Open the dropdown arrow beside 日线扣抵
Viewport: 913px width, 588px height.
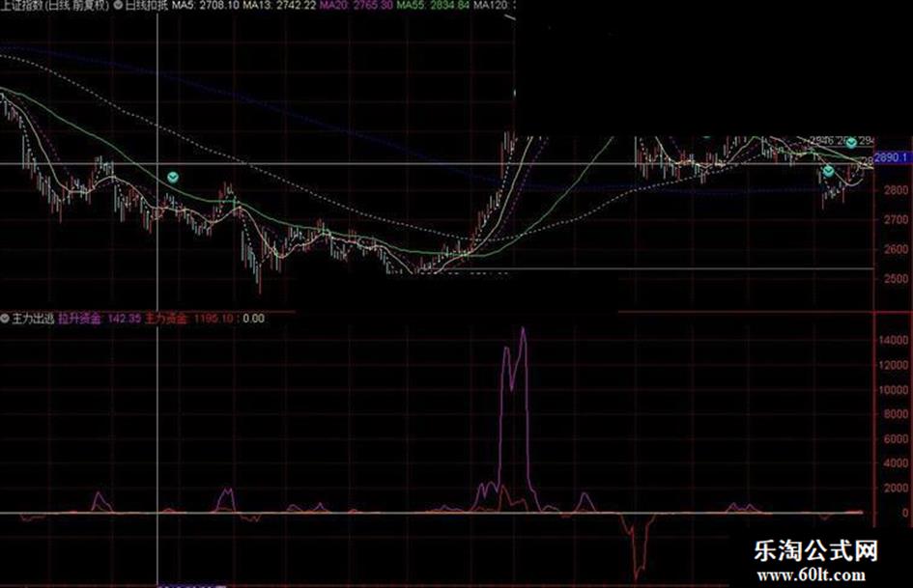(x=118, y=6)
